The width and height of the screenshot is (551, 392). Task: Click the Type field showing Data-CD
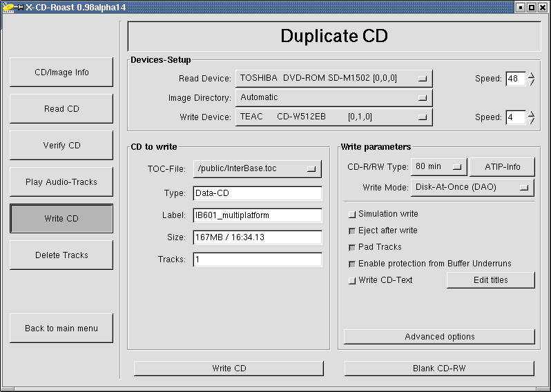coord(258,193)
